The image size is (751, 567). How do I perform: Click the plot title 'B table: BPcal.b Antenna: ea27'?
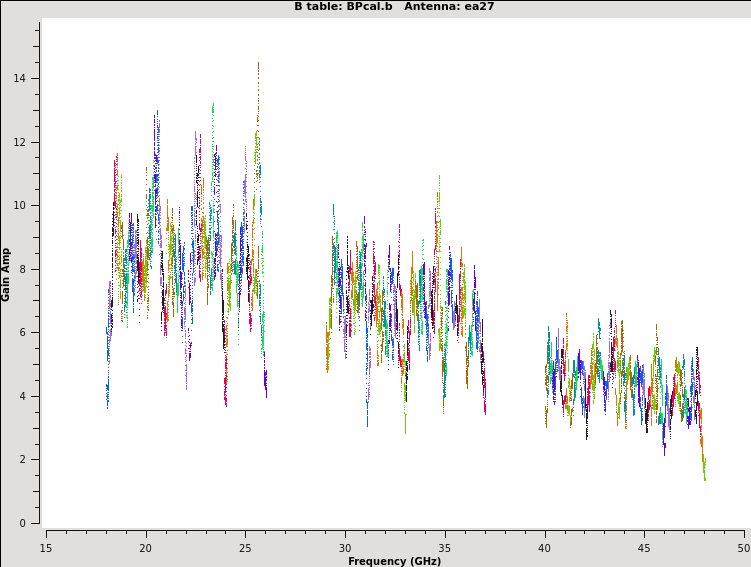394,7
